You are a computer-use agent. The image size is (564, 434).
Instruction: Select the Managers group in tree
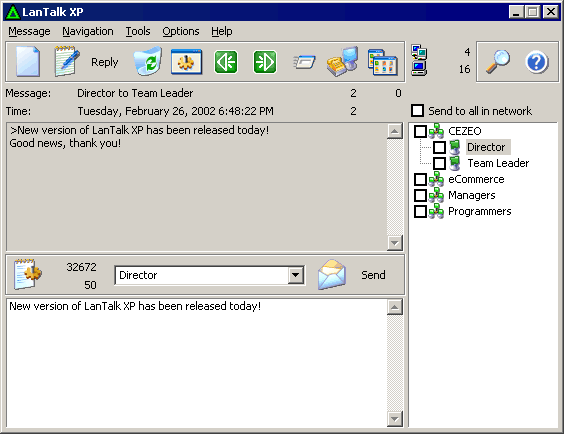(472, 195)
